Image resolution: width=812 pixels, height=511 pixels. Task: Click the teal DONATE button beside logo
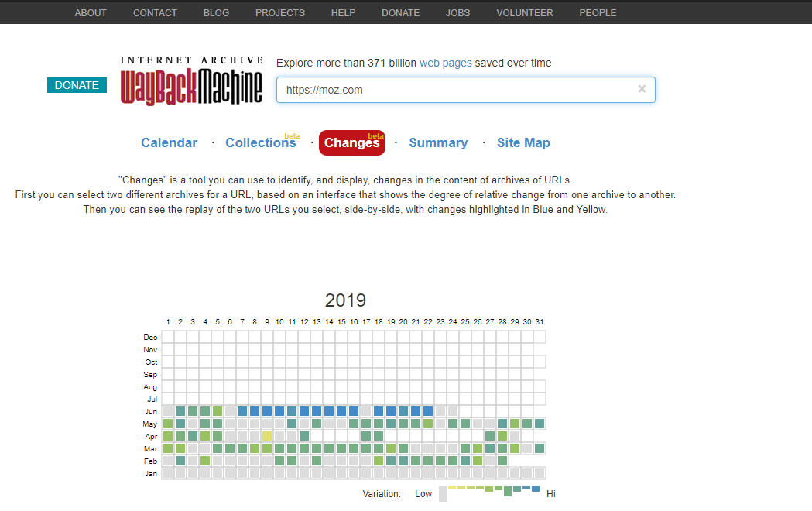click(77, 85)
